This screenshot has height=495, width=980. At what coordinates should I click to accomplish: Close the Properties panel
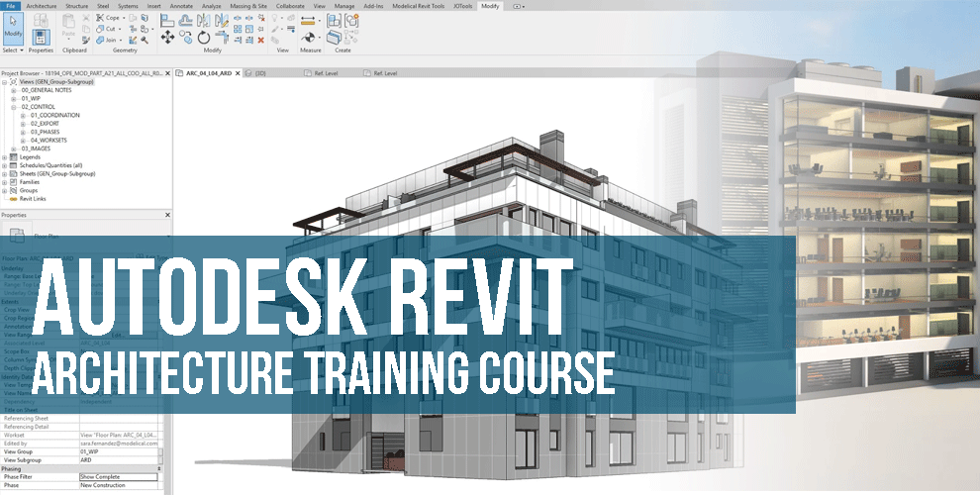(x=167, y=215)
